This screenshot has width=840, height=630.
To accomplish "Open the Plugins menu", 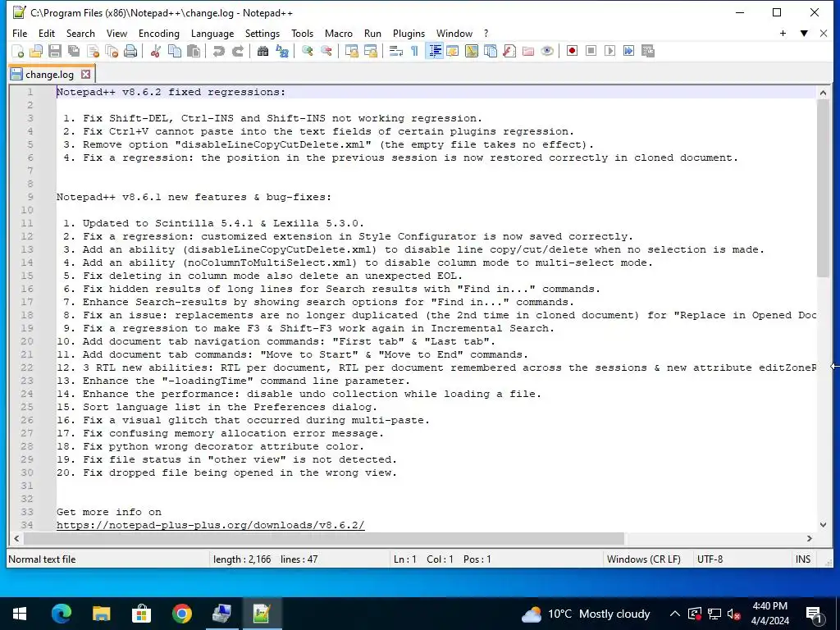I will coord(409,33).
